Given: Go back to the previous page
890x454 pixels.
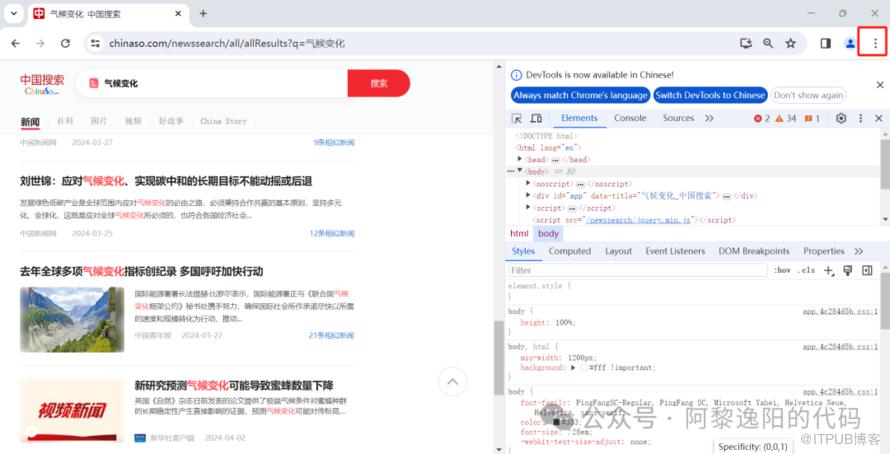Looking at the screenshot, I should [15, 43].
